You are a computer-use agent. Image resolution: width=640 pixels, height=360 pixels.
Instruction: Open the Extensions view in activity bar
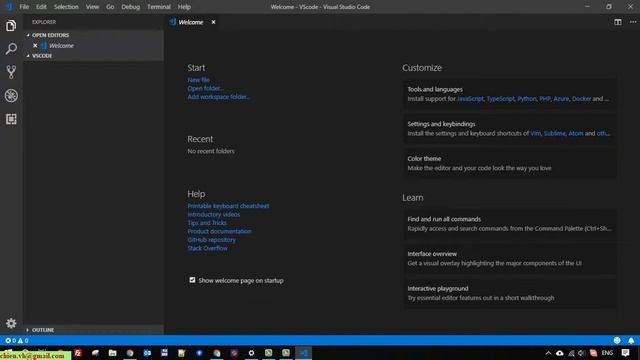coord(11,119)
